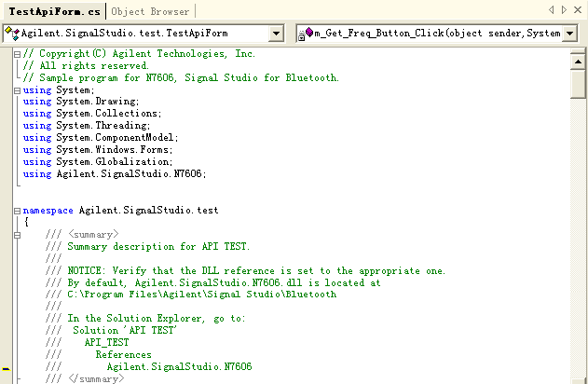Click the line "using Agilent.SignalStudio.N7606;"
Image resolution: width=588 pixels, height=384 pixels.
(115, 173)
